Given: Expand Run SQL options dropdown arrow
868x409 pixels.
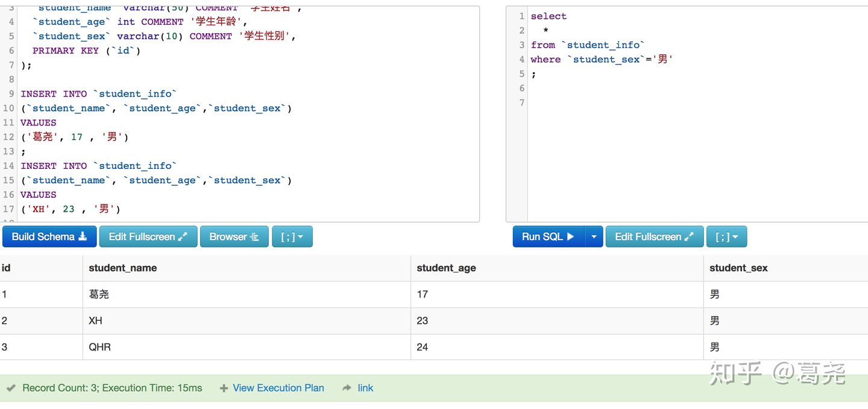Looking at the screenshot, I should (x=594, y=236).
